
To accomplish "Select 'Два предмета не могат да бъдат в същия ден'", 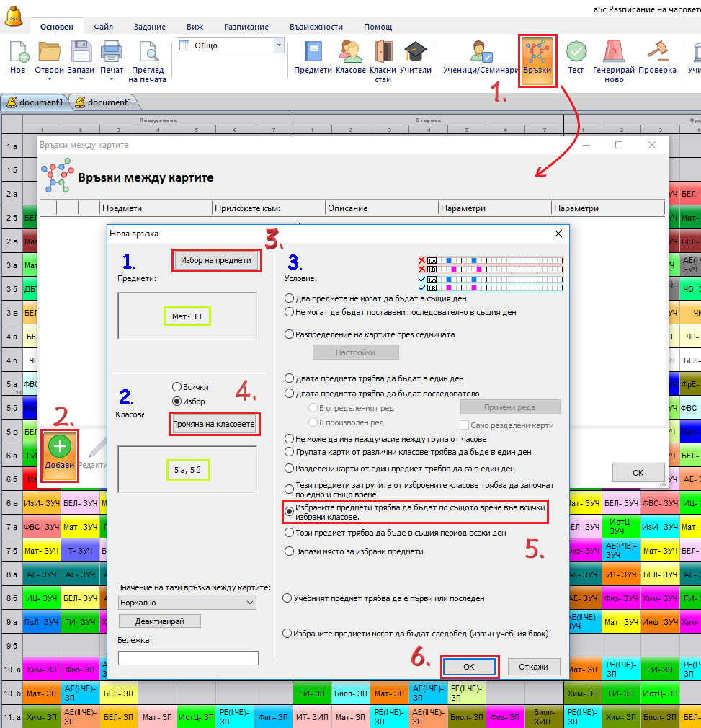I will [289, 298].
